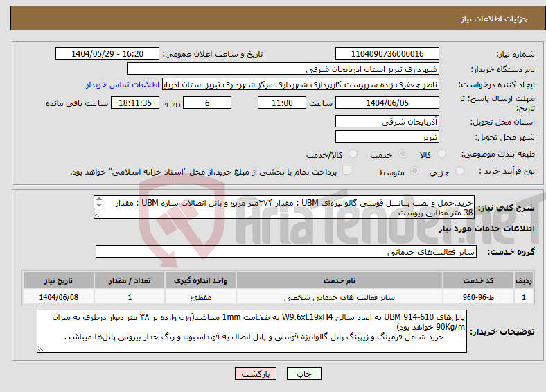Click the گروه خدمت label

tap(511, 252)
